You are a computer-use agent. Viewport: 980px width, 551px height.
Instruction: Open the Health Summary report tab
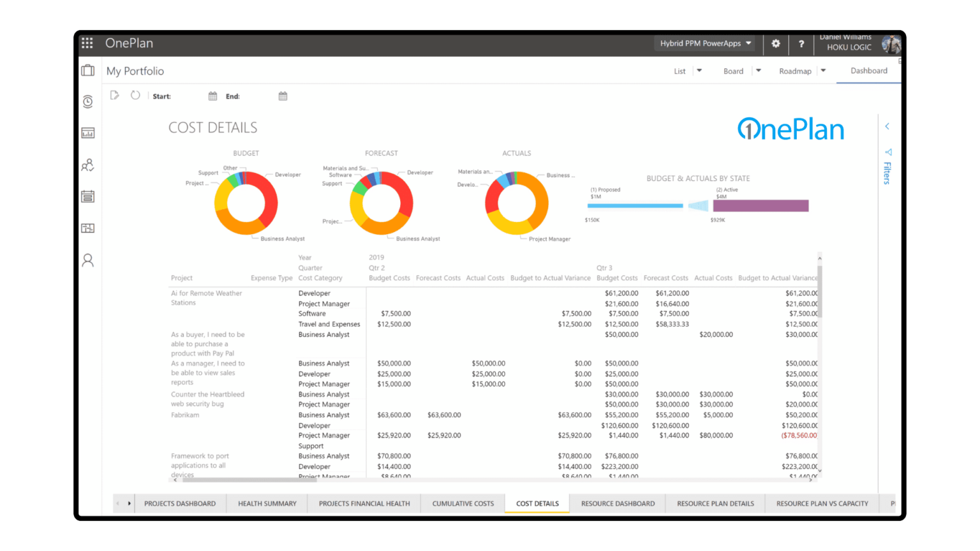(267, 504)
